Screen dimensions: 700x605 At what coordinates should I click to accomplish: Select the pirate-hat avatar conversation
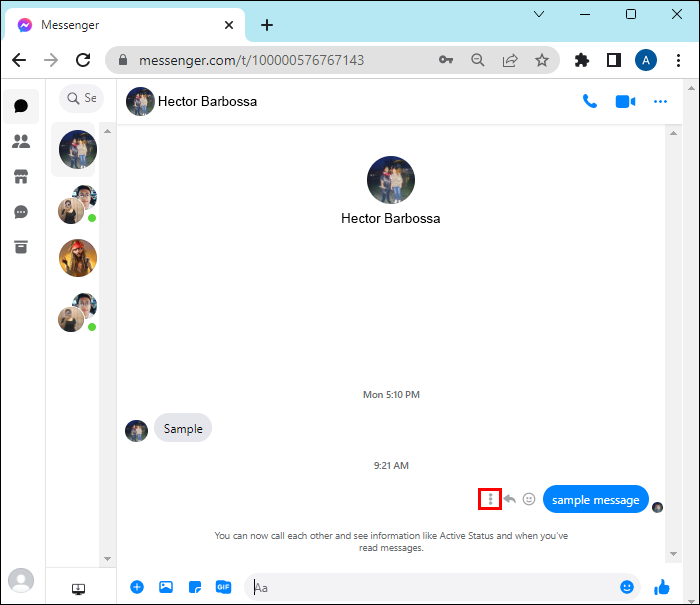pos(78,258)
